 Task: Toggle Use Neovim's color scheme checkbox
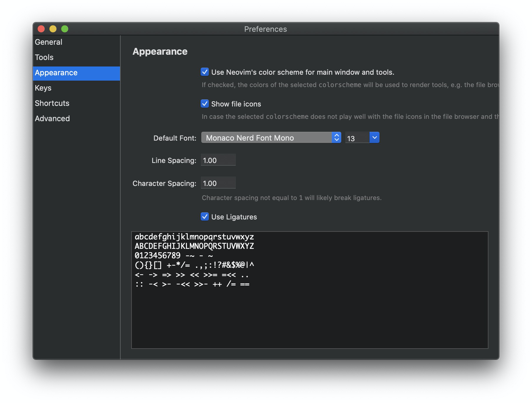(x=205, y=72)
